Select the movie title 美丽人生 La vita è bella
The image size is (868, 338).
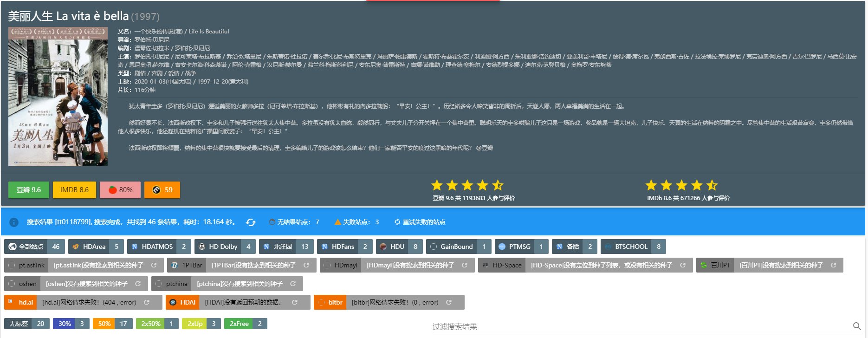(68, 16)
